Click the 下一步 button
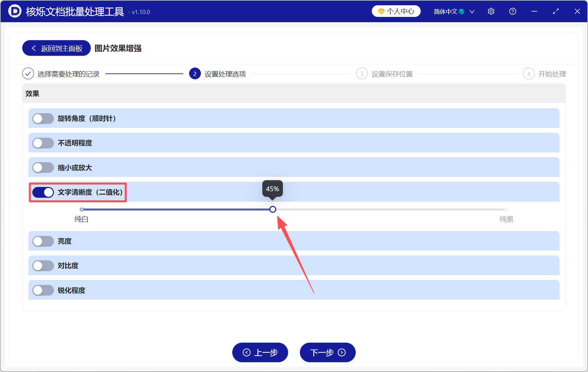 click(328, 352)
